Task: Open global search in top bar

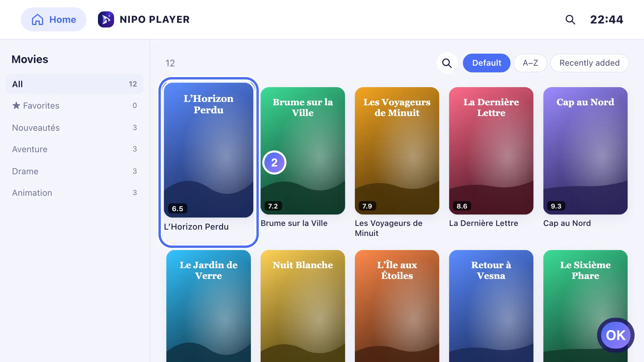Action: [x=570, y=19]
